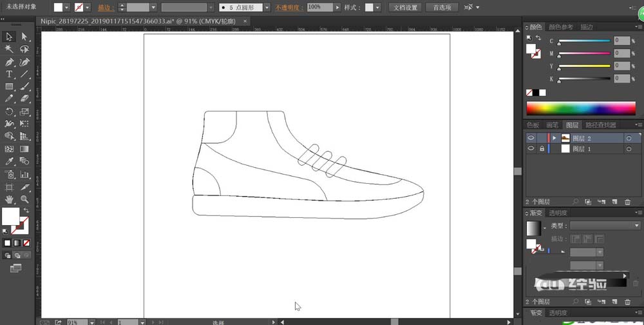Viewport: 644px width, 325px height.
Task: Click the delete layer trash icon
Action: point(628,202)
